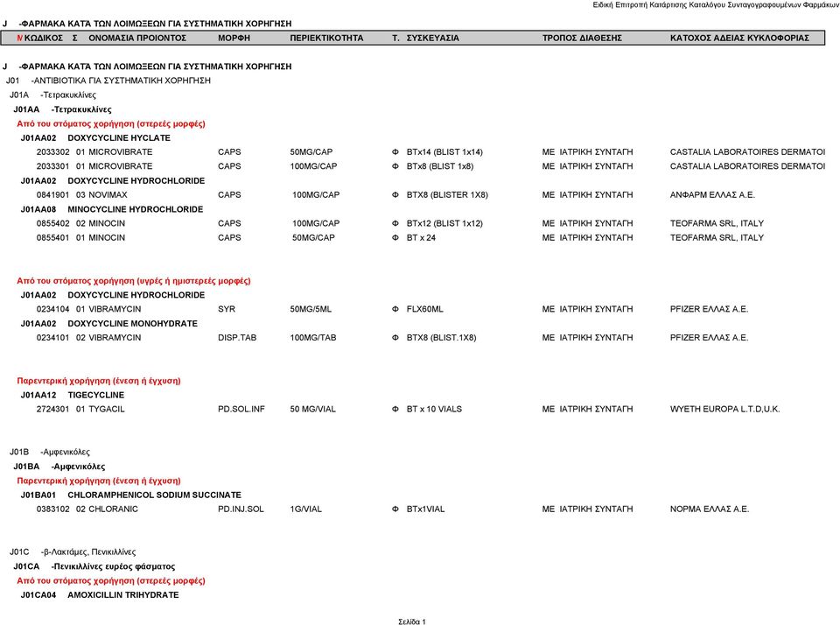Click product code 2033301
The height and width of the screenshot is (625, 840).
(x=52, y=166)
